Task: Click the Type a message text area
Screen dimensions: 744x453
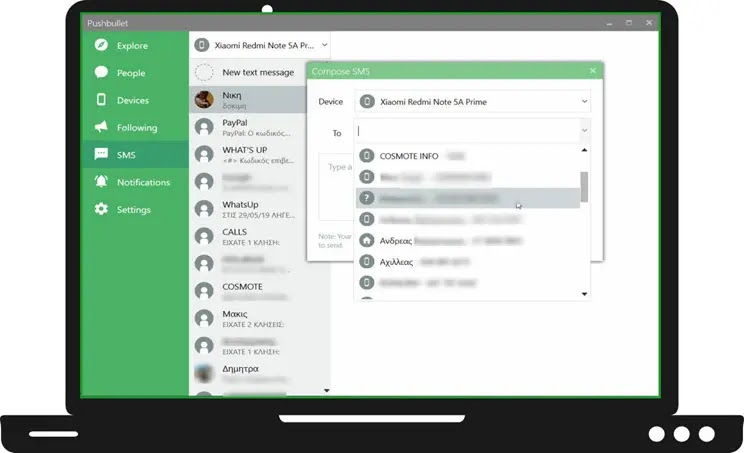Action: (336, 186)
